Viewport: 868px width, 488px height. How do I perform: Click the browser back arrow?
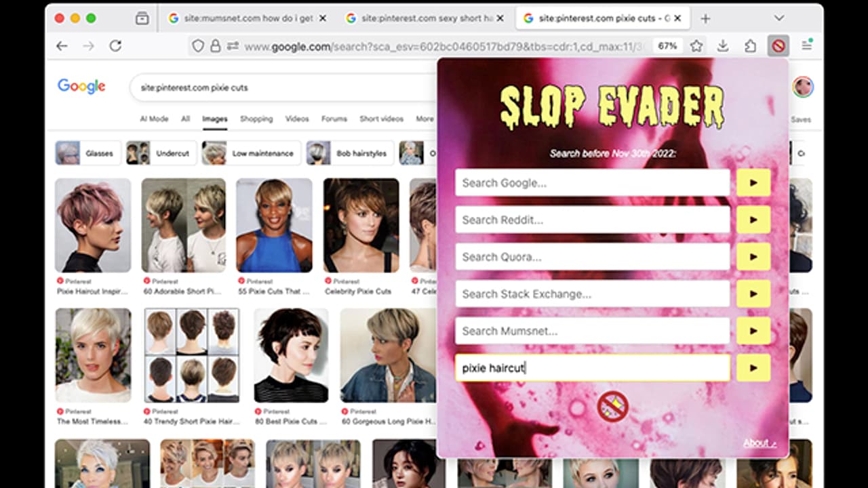click(x=62, y=45)
